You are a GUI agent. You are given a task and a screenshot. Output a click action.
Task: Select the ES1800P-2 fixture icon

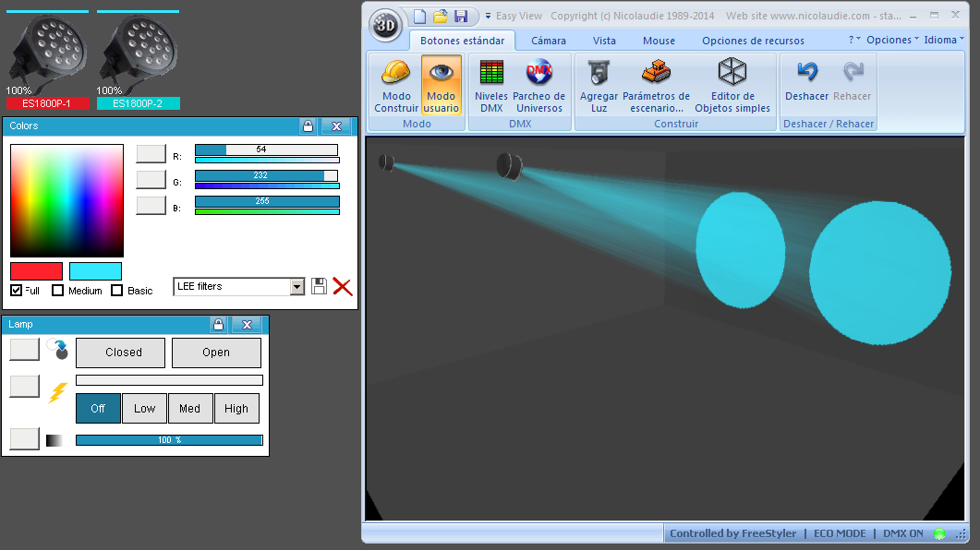[x=139, y=55]
